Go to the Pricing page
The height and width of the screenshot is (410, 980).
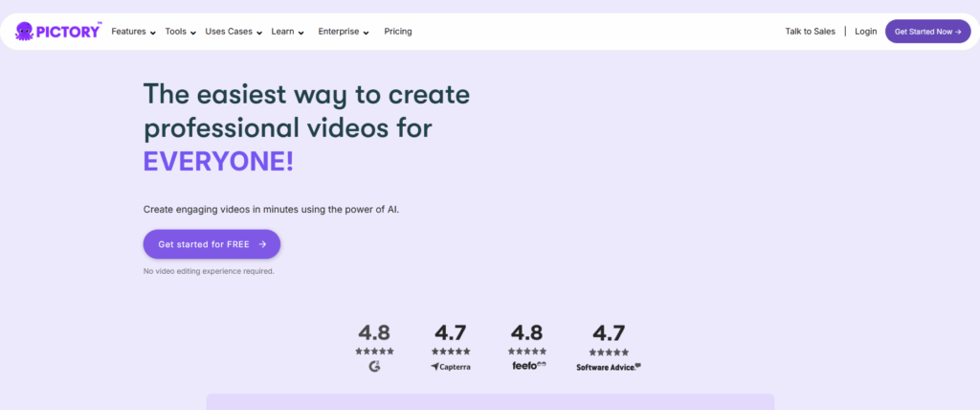pyautogui.click(x=398, y=32)
